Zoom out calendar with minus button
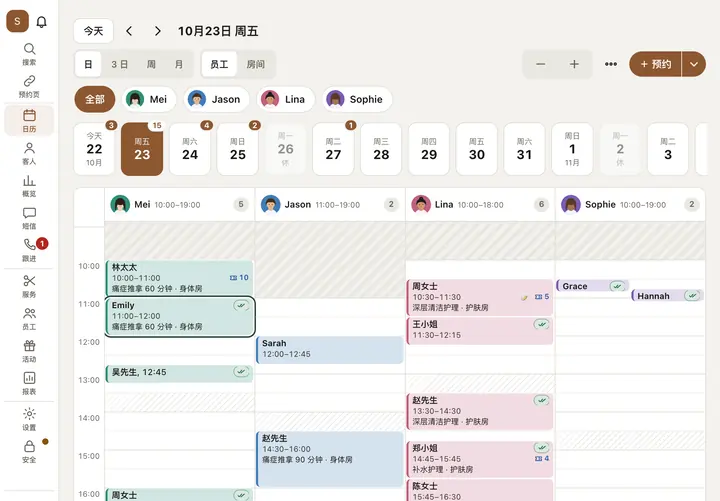Image resolution: width=720 pixels, height=501 pixels. pyautogui.click(x=540, y=64)
